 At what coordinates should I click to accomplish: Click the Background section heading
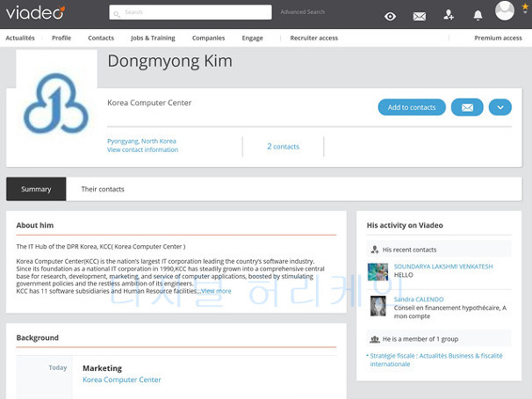pyautogui.click(x=38, y=337)
